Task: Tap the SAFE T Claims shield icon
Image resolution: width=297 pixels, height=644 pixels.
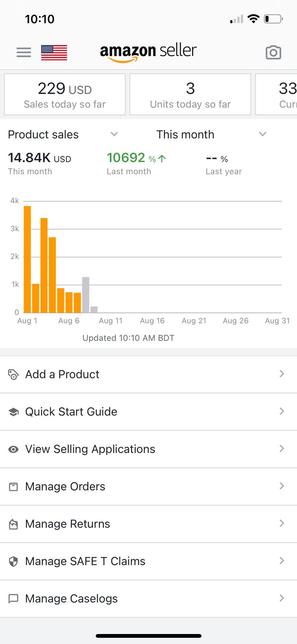Action: (x=13, y=561)
